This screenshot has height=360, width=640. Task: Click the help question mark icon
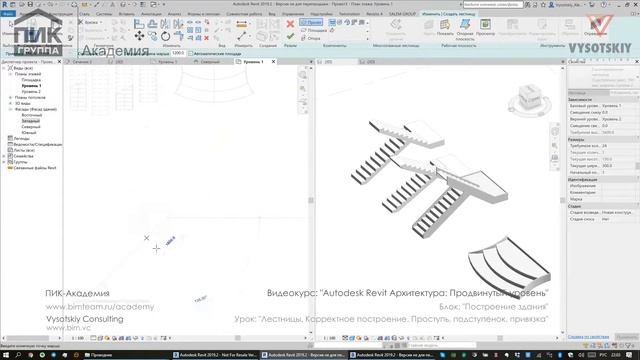(603, 4)
